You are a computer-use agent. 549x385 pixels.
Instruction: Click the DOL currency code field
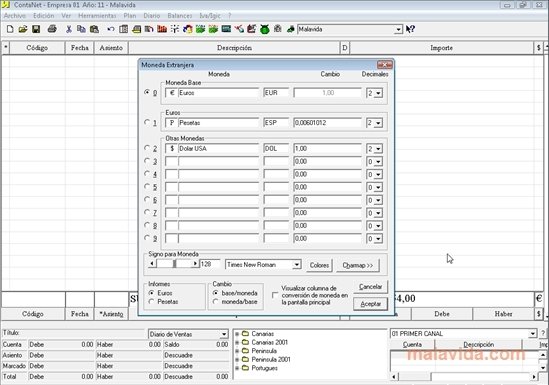click(x=276, y=148)
